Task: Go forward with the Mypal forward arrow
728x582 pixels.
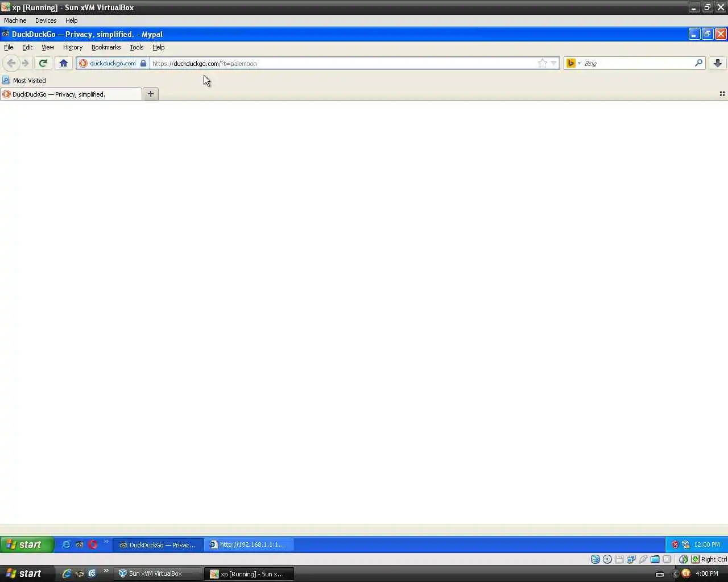Action: pyautogui.click(x=25, y=63)
